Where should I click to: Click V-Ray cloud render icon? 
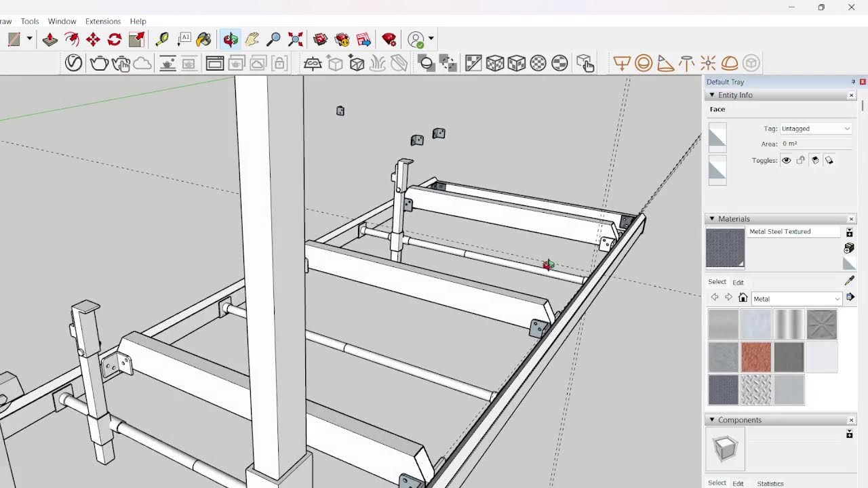pos(142,64)
